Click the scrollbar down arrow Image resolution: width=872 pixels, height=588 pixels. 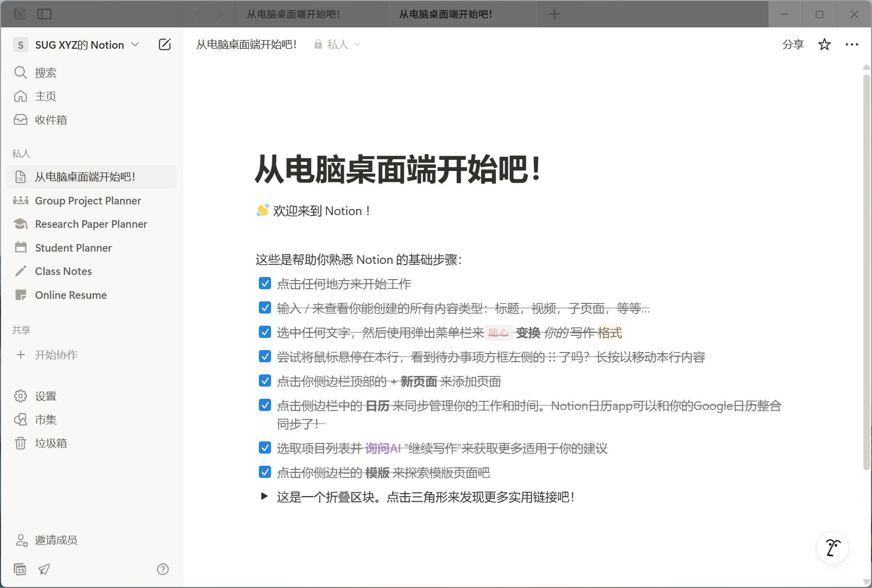[866, 582]
